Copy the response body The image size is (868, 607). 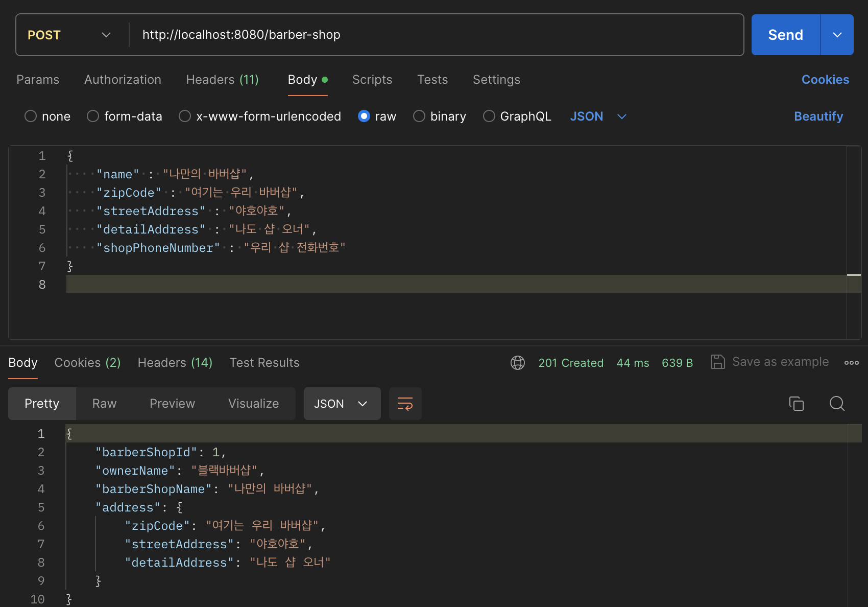pos(796,404)
